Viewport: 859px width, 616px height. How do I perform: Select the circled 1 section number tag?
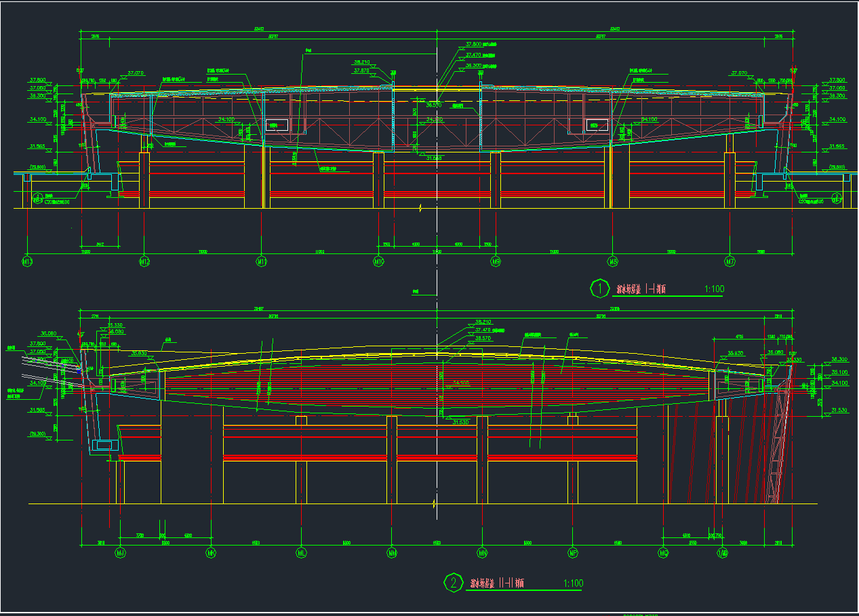(600, 288)
